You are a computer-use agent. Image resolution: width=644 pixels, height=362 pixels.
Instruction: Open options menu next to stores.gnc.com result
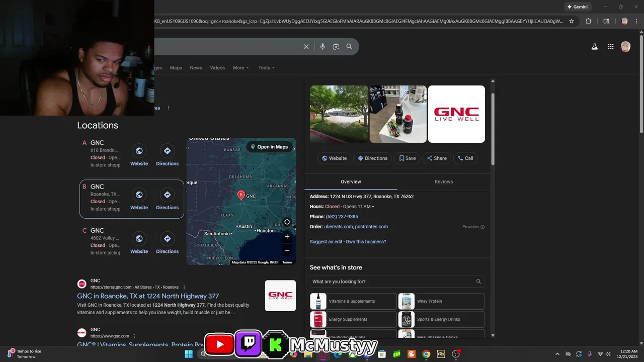pyautogui.click(x=184, y=287)
